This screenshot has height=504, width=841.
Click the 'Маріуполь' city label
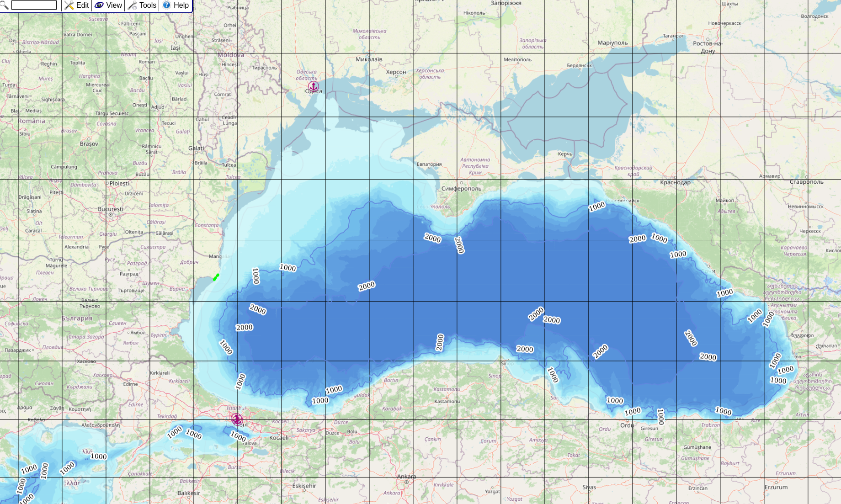pyautogui.click(x=612, y=43)
